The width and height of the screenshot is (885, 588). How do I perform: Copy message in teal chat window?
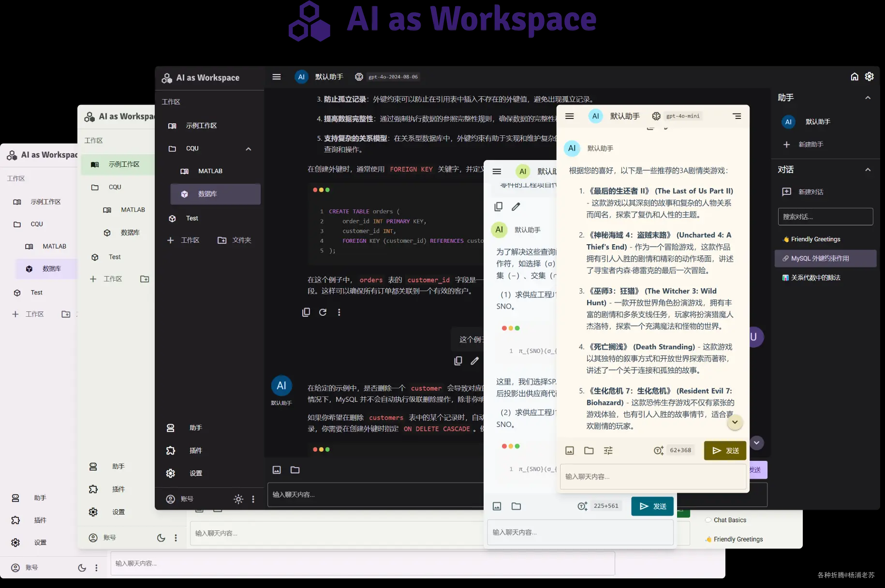pyautogui.click(x=499, y=206)
